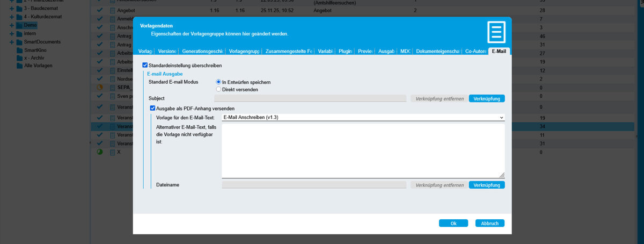Click Verknüpfung button next to Subject

click(x=486, y=98)
